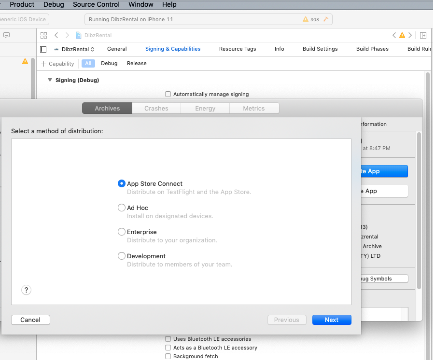Viewport: 433px width, 360px height.
Task: Open the Source Control menu
Action: (x=96, y=5)
